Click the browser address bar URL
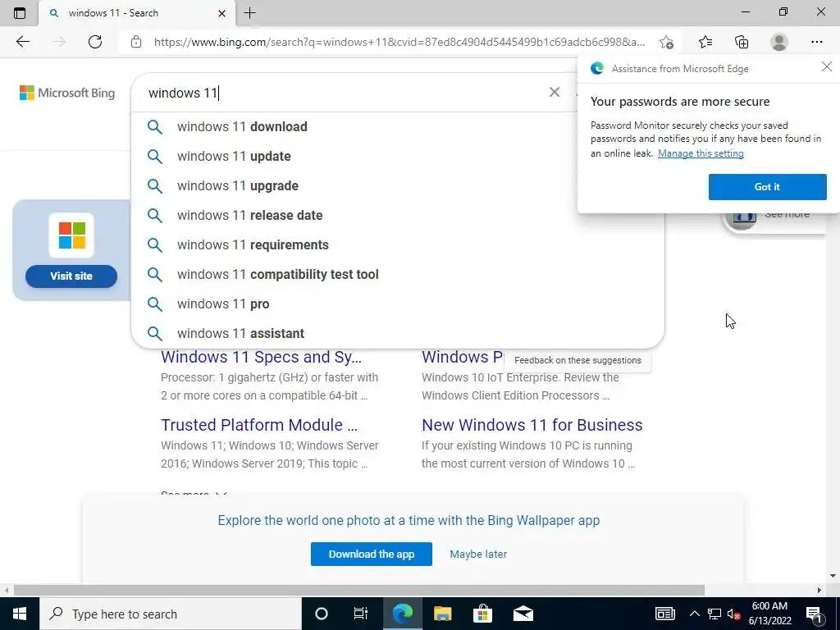The image size is (840, 630). [x=399, y=42]
